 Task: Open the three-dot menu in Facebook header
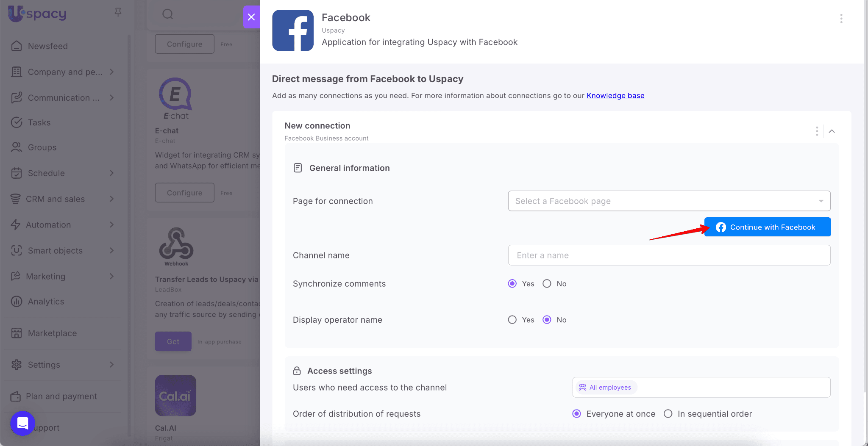[x=841, y=19]
